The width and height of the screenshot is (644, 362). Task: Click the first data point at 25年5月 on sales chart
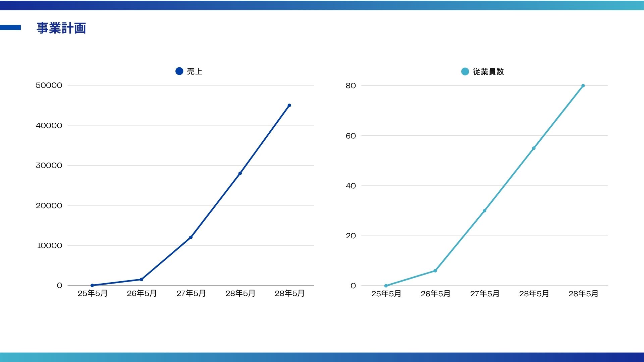click(x=92, y=285)
